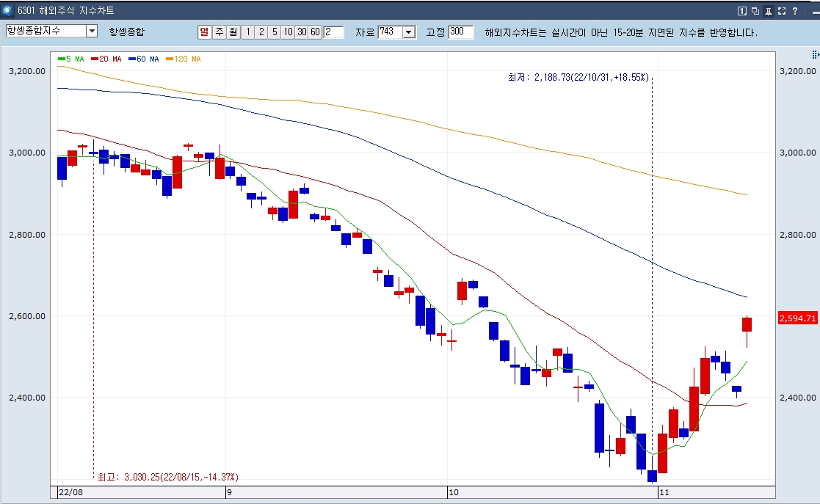The image size is (820, 504).
Task: Click the 5 MA green legend swatch
Action: pyautogui.click(x=61, y=59)
